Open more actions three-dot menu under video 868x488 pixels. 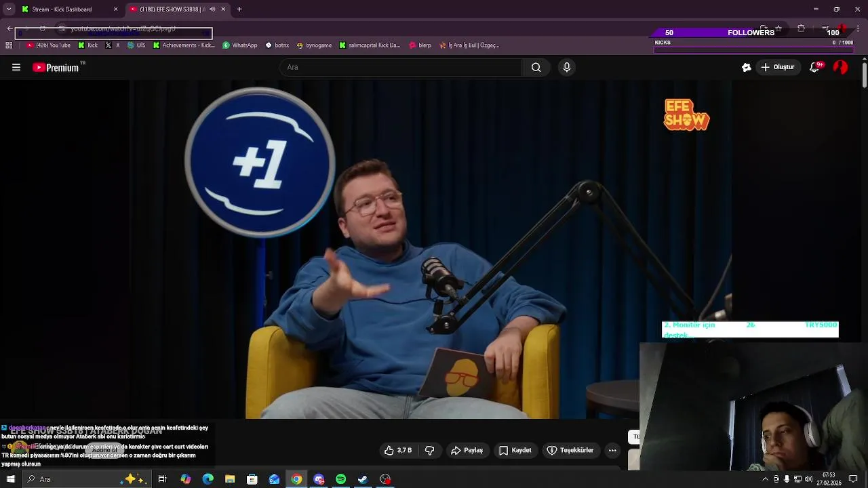(612, 450)
